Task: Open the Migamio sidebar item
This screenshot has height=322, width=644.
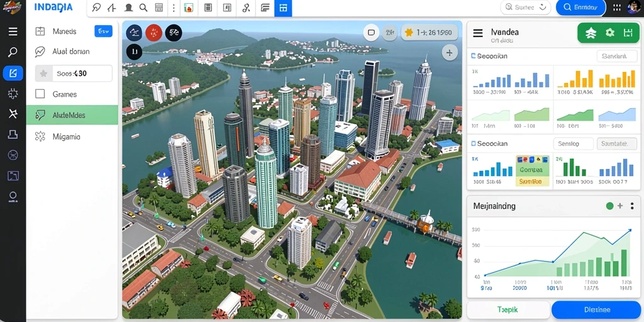Action: (x=72, y=136)
